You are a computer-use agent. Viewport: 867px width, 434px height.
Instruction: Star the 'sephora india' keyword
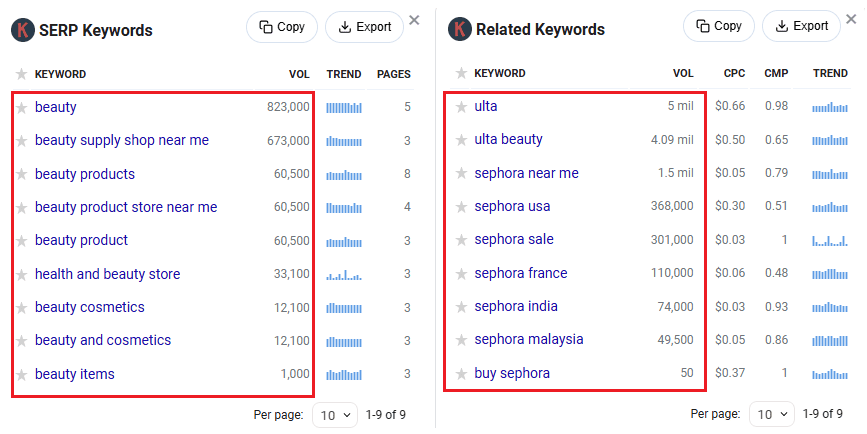point(461,306)
